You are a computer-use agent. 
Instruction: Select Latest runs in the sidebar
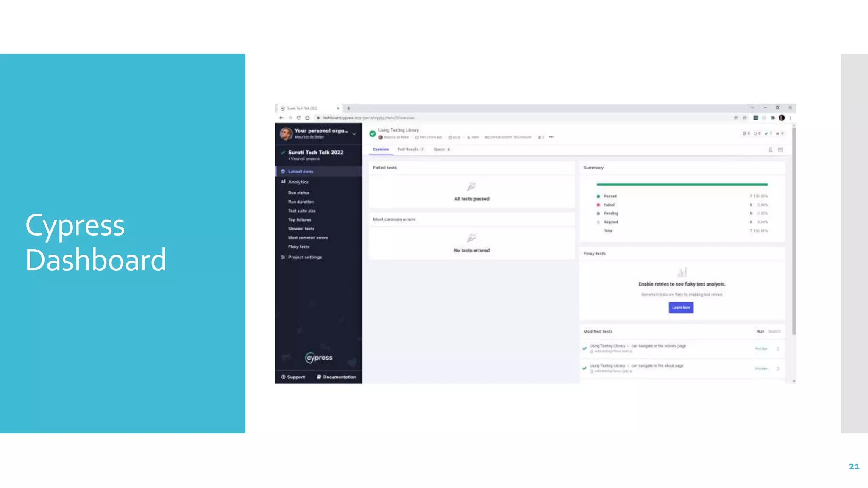[x=319, y=172]
